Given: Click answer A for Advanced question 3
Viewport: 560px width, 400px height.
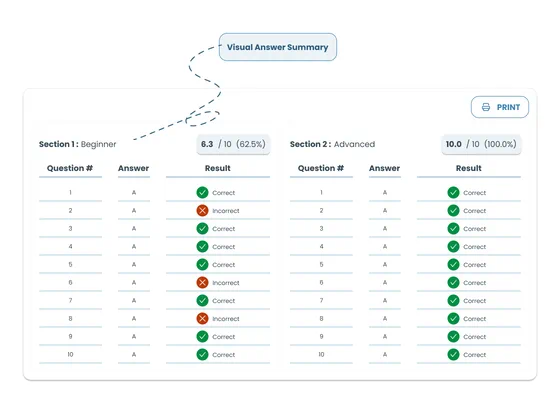Looking at the screenshot, I should coord(385,229).
